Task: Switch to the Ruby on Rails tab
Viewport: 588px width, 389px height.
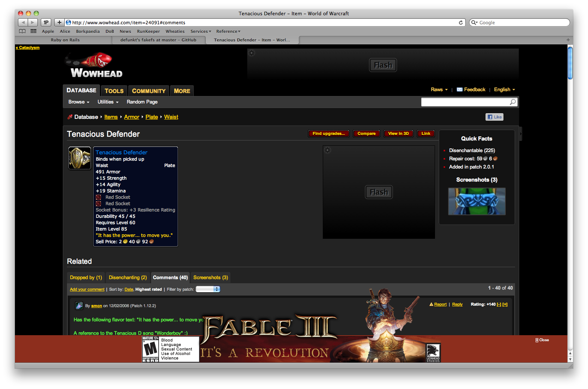Action: (65, 40)
